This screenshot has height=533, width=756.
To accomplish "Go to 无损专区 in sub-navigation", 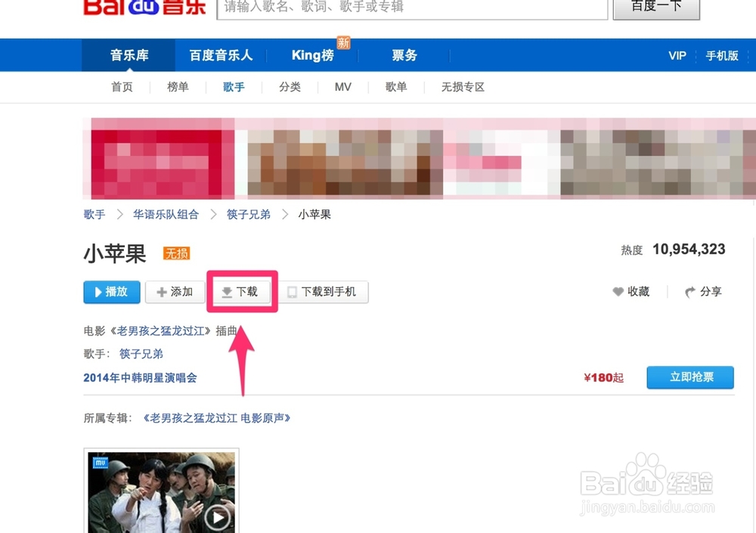I will coord(463,87).
